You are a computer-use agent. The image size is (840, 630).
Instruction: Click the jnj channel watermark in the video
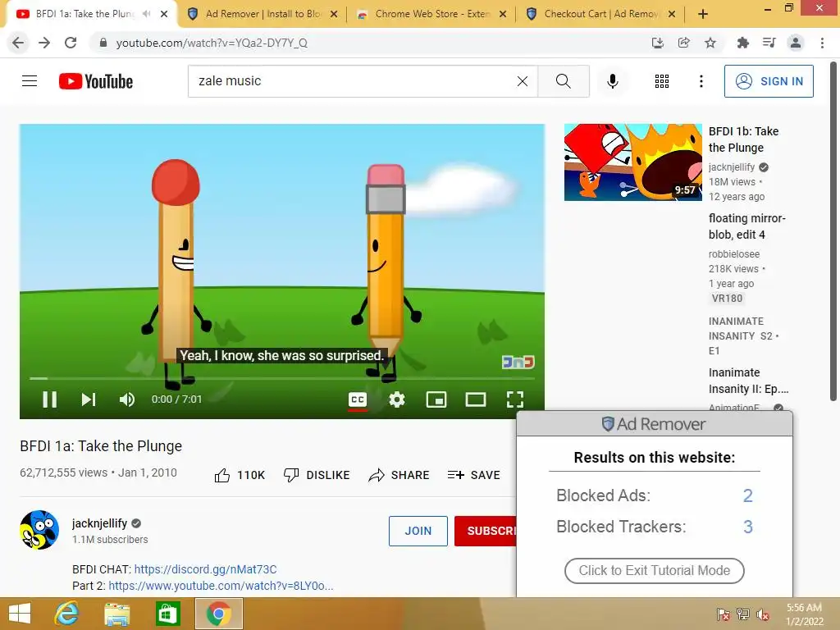[x=518, y=362]
